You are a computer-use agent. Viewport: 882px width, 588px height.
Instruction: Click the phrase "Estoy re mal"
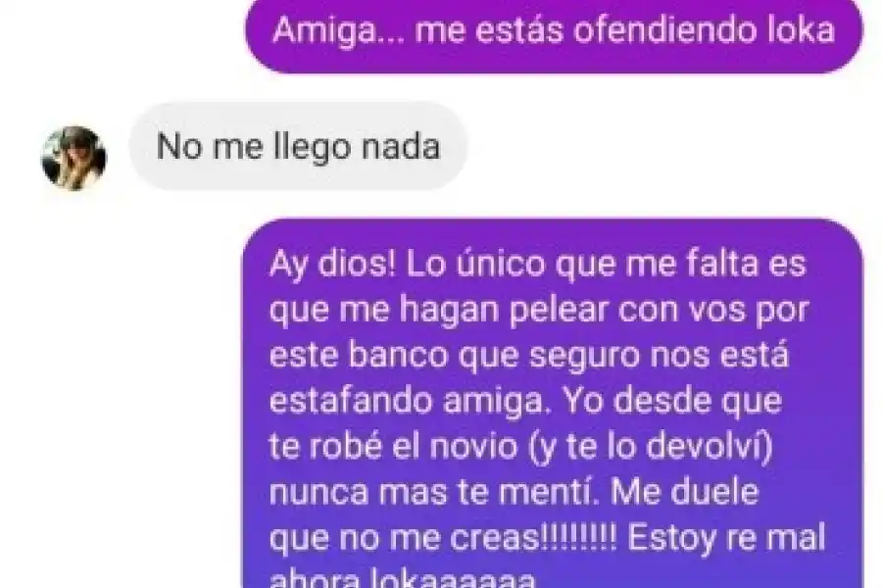726,538
